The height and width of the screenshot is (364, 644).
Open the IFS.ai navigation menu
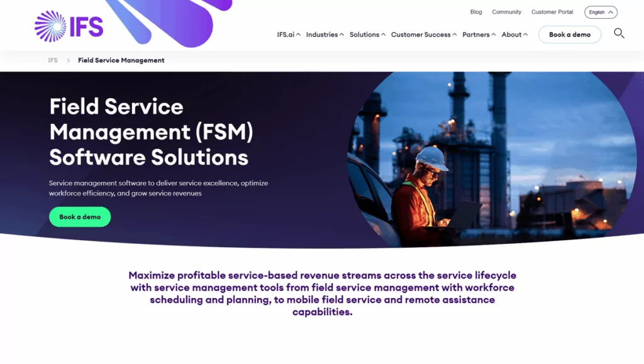click(x=286, y=35)
